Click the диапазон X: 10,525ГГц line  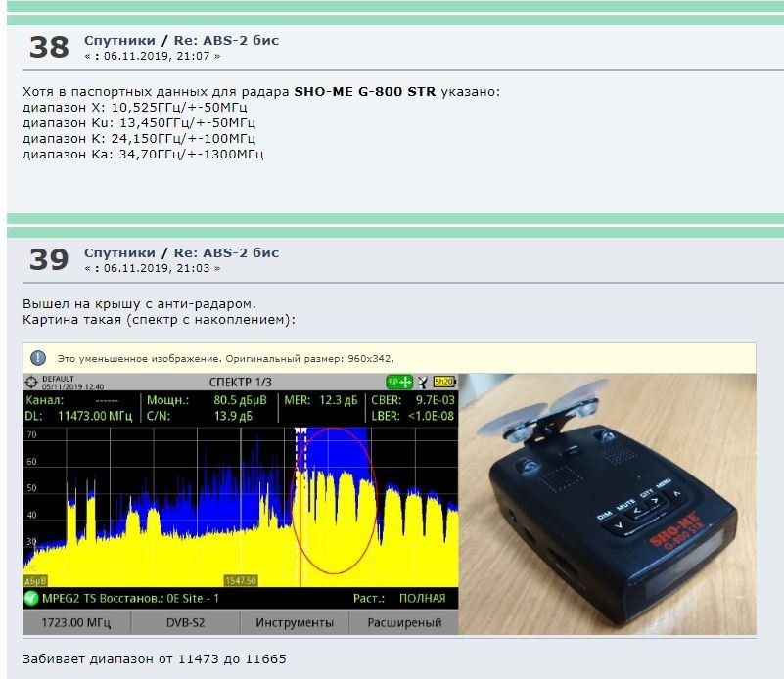click(135, 108)
